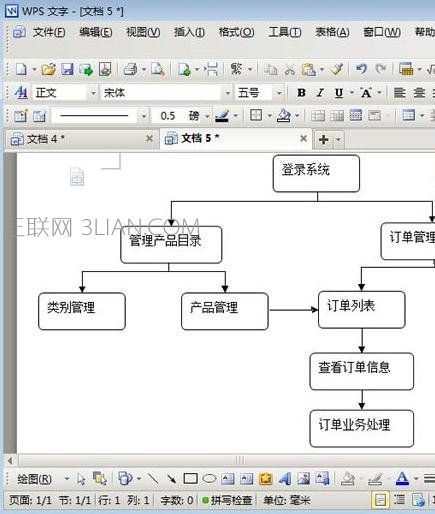Select the Format Painter brush icon
Screen dimensions: 435x514
337,69
